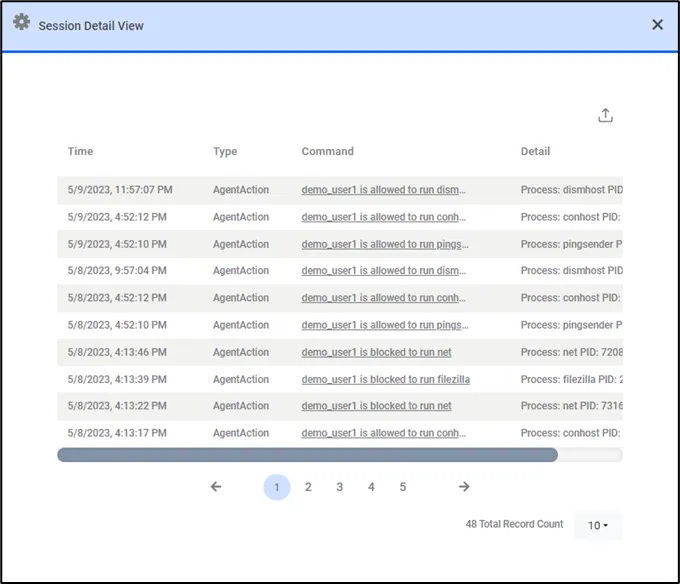Sort by the Time column header
Screen dimensions: 680x584
point(80,151)
